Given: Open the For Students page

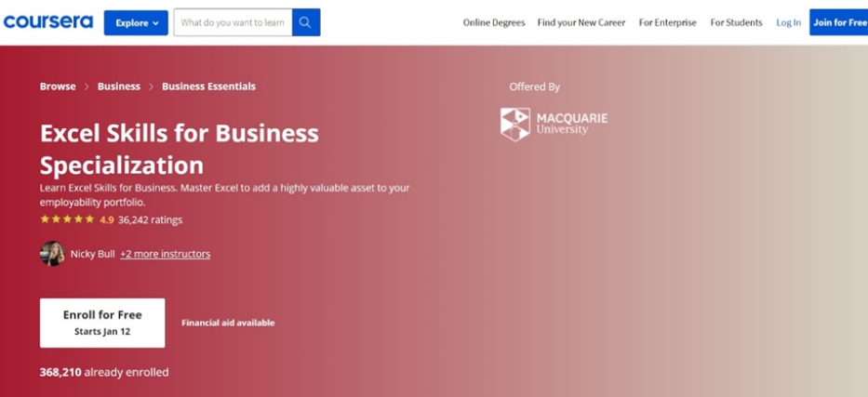Looking at the screenshot, I should click(736, 22).
